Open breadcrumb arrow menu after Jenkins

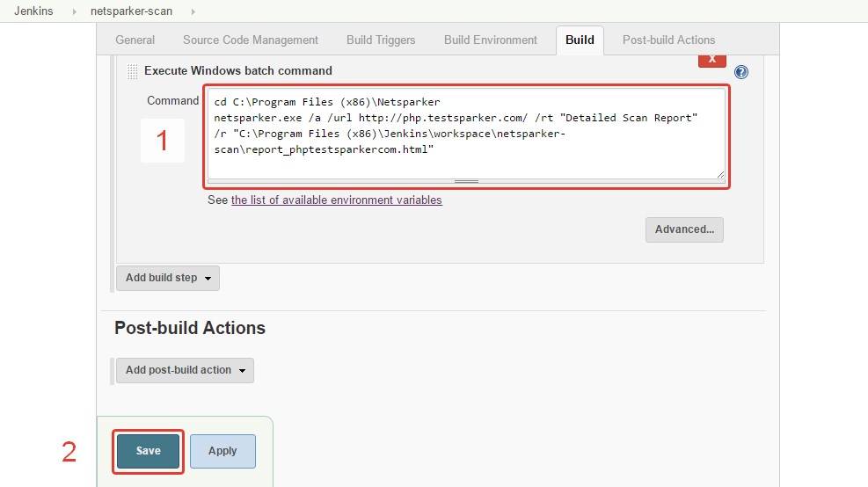75,11
